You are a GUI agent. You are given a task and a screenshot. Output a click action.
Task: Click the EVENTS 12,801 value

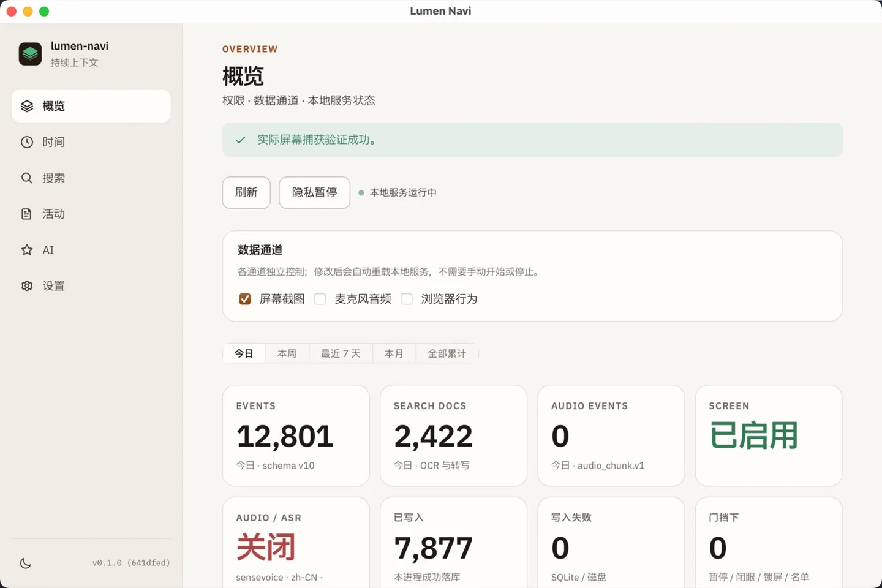(285, 436)
